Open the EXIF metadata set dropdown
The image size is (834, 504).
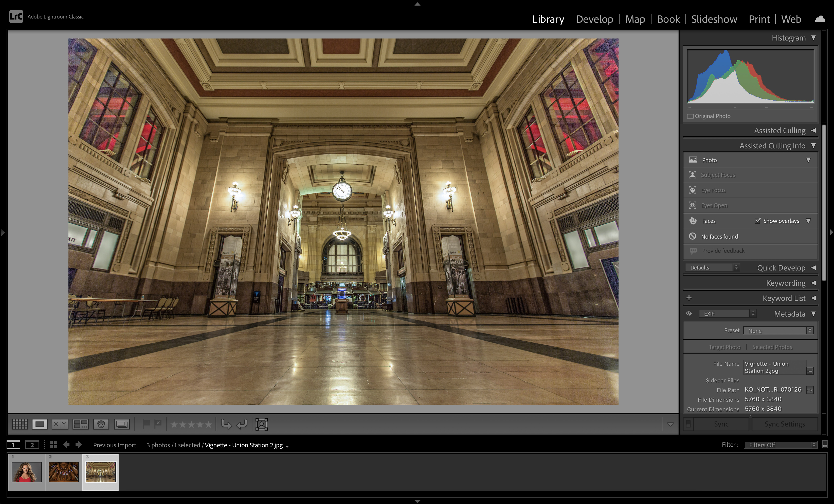pyautogui.click(x=727, y=314)
